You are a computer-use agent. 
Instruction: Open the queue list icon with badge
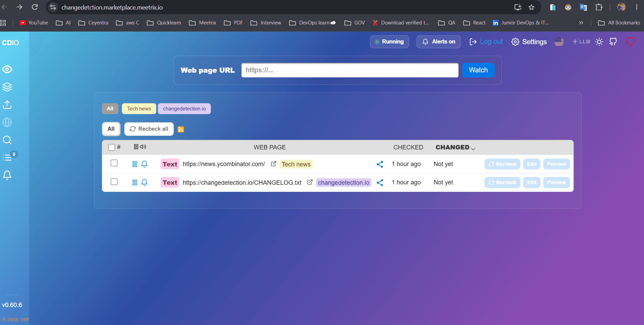click(7, 157)
